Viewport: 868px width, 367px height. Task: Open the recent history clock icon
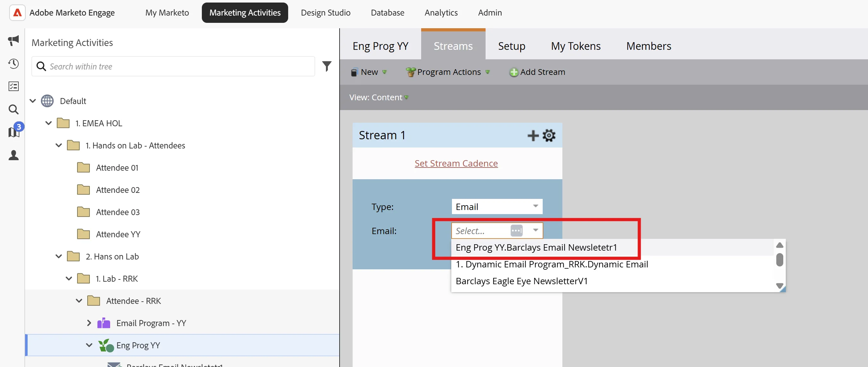tap(13, 64)
